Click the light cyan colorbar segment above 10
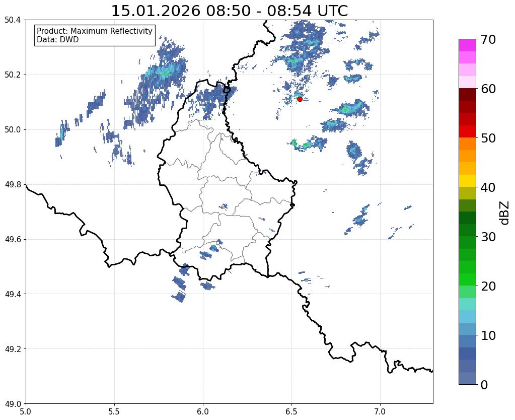The image size is (515, 420). pyautogui.click(x=467, y=316)
